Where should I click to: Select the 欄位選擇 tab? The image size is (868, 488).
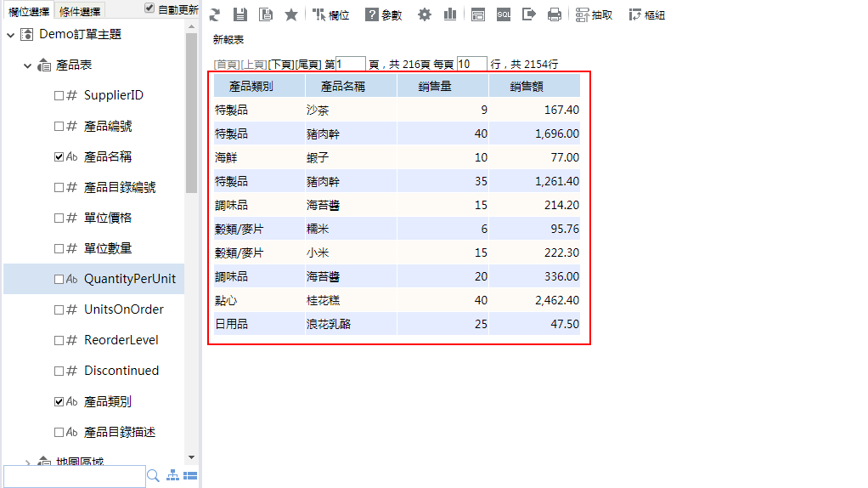29,11
